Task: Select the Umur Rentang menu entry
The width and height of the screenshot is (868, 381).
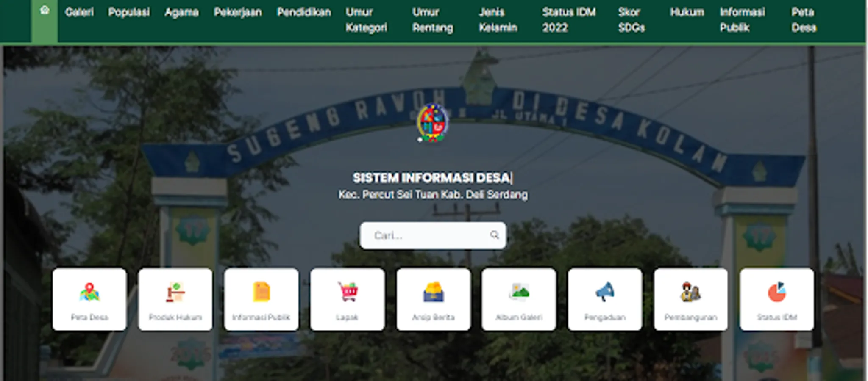Action: pos(433,20)
